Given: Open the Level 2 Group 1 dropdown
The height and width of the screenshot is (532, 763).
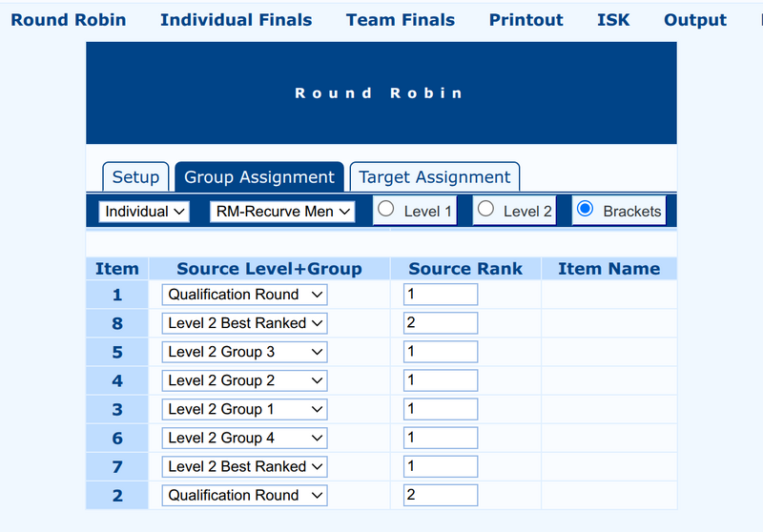Looking at the screenshot, I should (244, 409).
